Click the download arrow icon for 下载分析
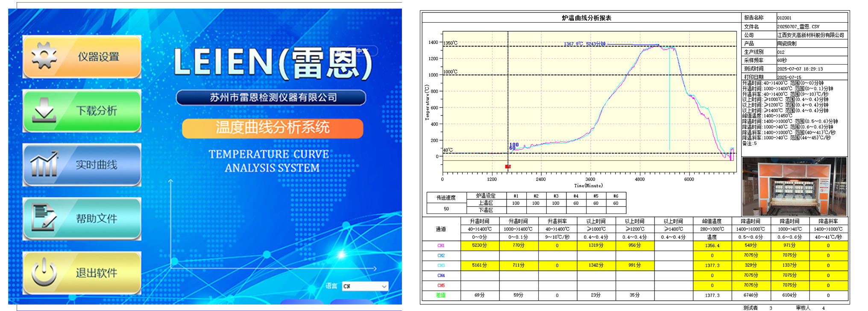Viewport: 868px width, 311px height. pos(44,110)
